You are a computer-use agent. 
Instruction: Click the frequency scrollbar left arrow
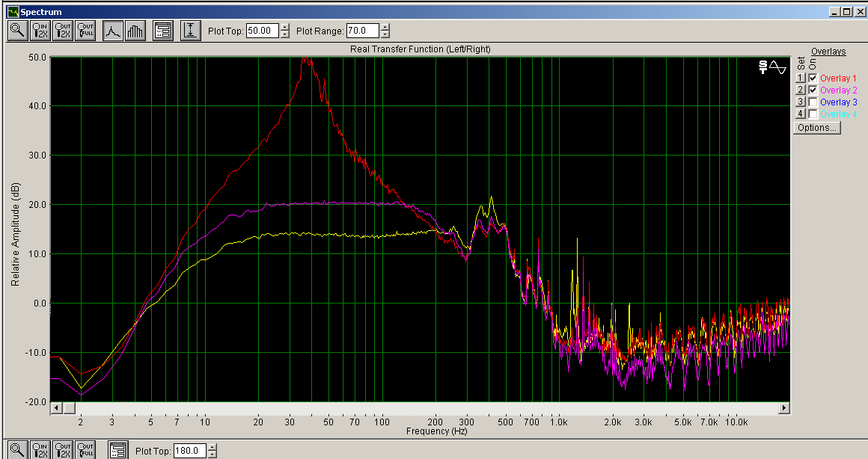click(x=56, y=408)
